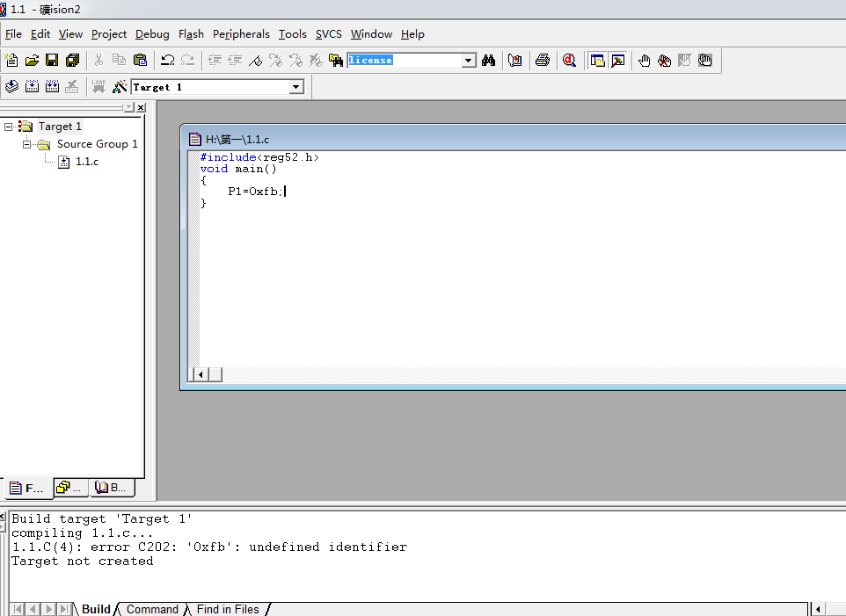846x616 pixels.
Task: Open the project panel options arrow
Action: pos(129,107)
